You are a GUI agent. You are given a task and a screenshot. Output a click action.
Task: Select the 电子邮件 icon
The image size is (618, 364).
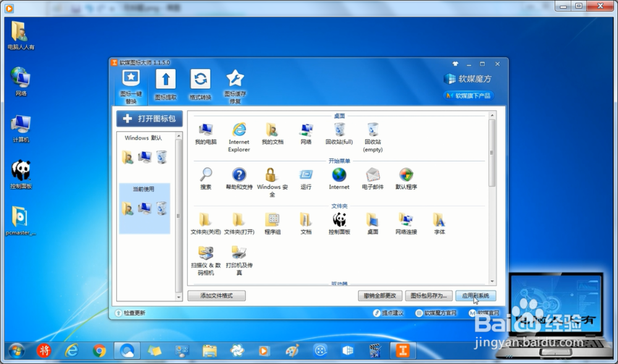point(373,179)
